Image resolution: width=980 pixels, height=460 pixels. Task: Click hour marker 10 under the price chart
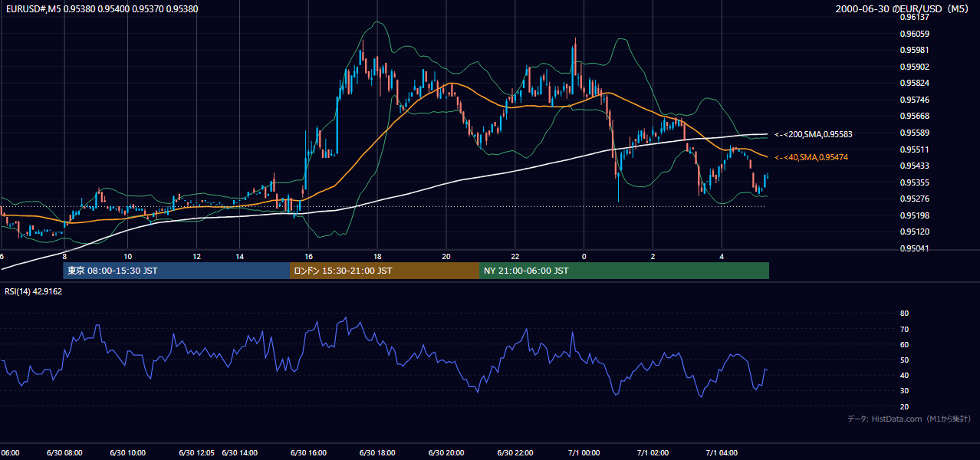click(128, 257)
